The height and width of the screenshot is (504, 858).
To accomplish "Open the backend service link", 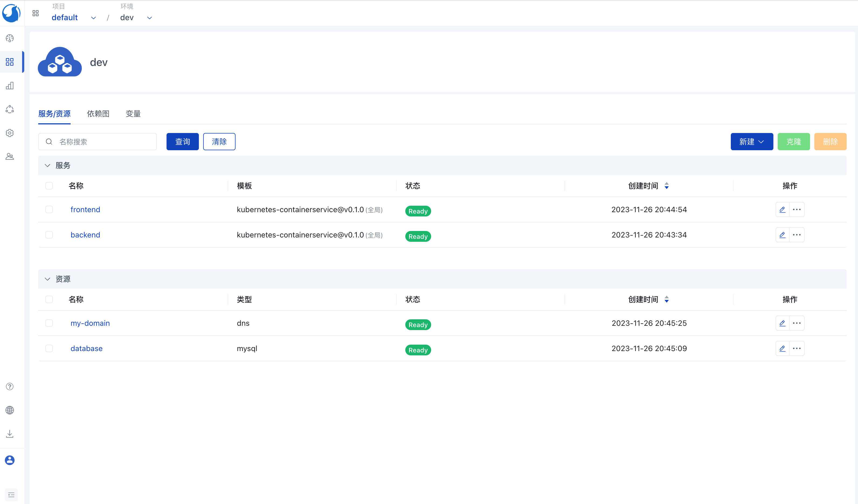I will [x=85, y=235].
